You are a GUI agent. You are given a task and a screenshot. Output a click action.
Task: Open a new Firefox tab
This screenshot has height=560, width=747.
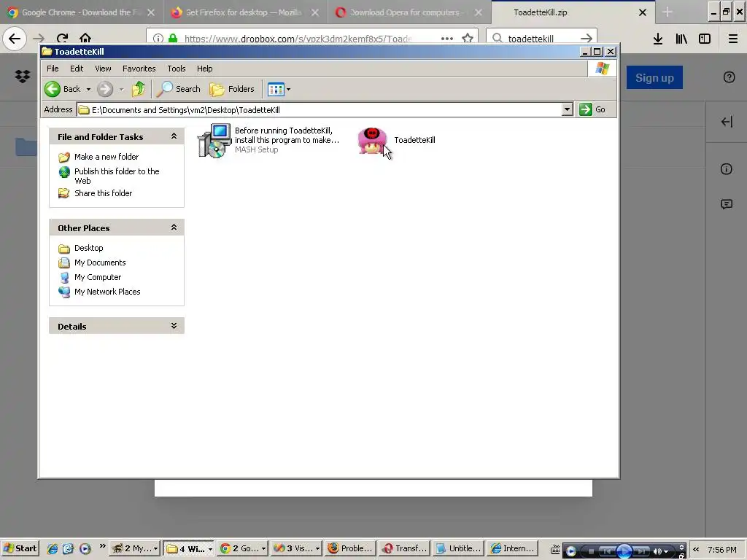667,12
